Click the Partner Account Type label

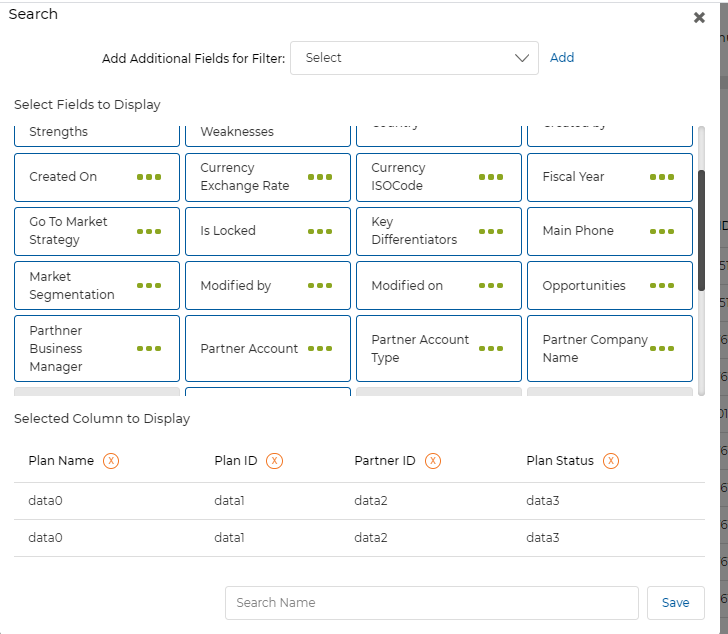pyautogui.click(x=420, y=349)
